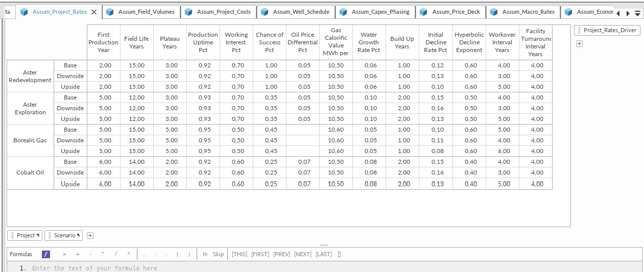The width and height of the screenshot is (644, 272).
Task: Insert multiply asterisk operator
Action: (x=103, y=254)
